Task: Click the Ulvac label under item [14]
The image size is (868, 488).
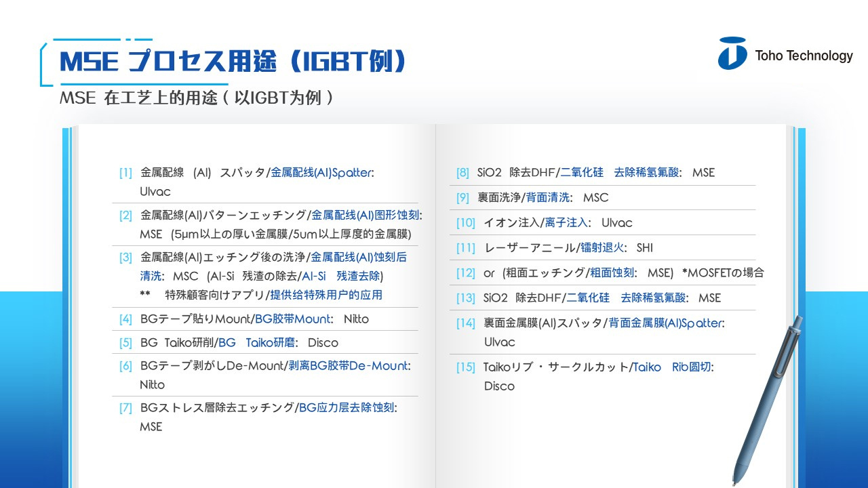Action: click(499, 342)
